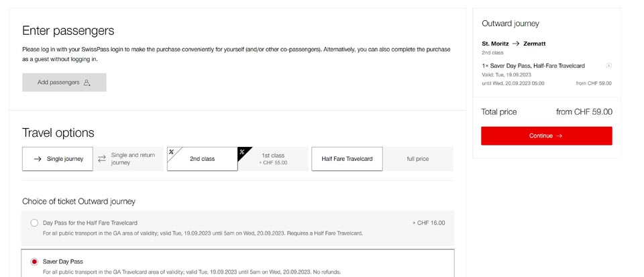Click the info icon beside Saver Day Pass summary
This screenshot has height=277, width=644.
coord(608,66)
